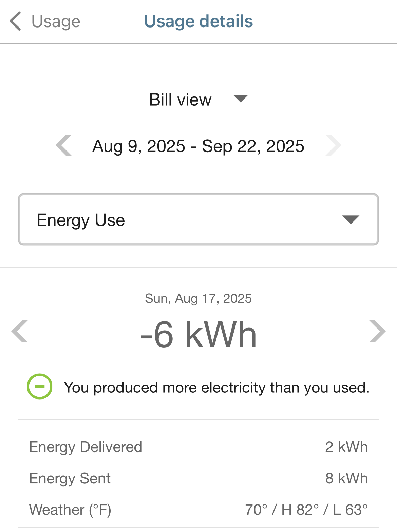The image size is (397, 532).
Task: Advance to the next billing period
Action: (333, 145)
